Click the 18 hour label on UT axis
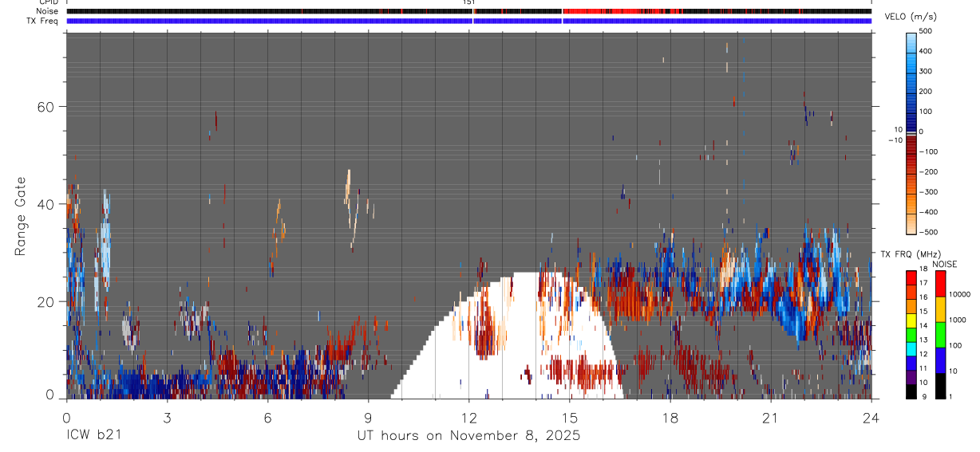This screenshot has height=452, width=980. [670, 418]
